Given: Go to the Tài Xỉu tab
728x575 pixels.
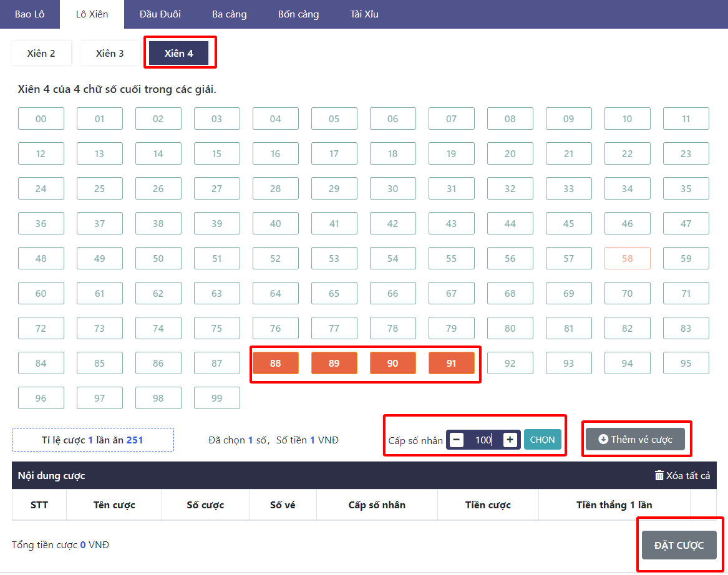Looking at the screenshot, I should (364, 14).
